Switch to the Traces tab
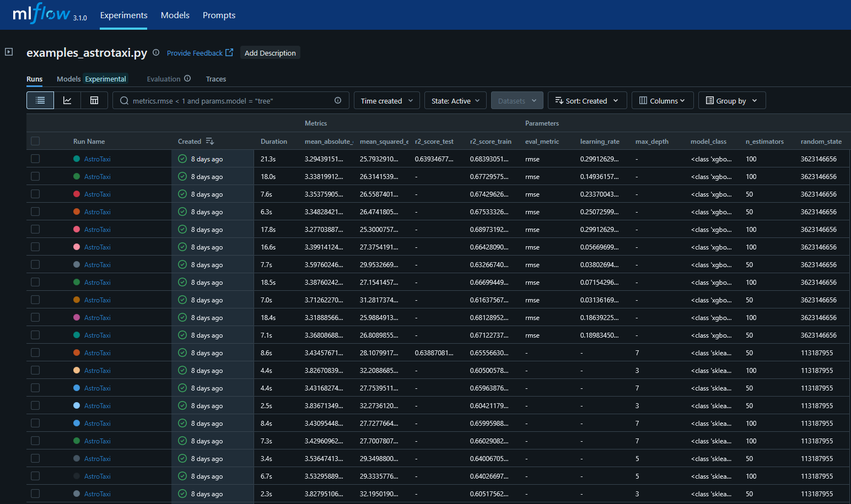Viewport: 851px width, 504px height. (216, 79)
